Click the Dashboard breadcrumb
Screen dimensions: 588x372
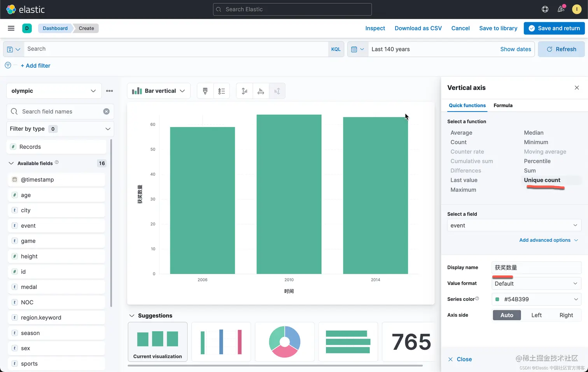tap(55, 28)
